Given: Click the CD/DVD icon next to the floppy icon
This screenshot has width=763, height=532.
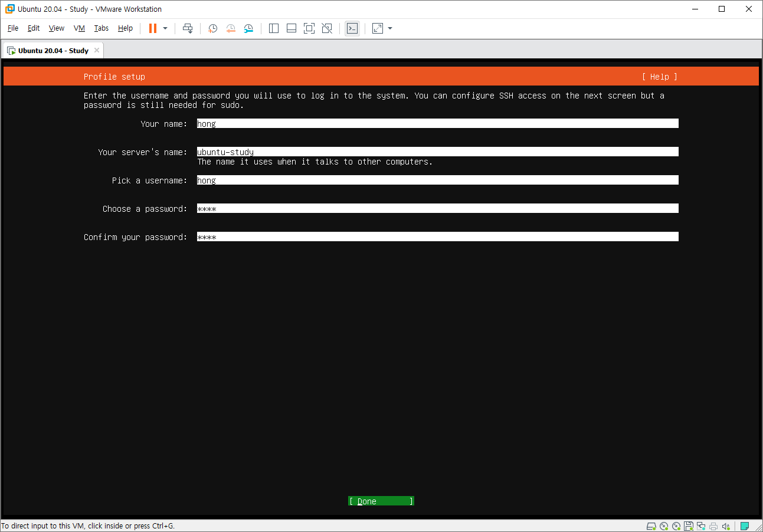Looking at the screenshot, I should 676,526.
